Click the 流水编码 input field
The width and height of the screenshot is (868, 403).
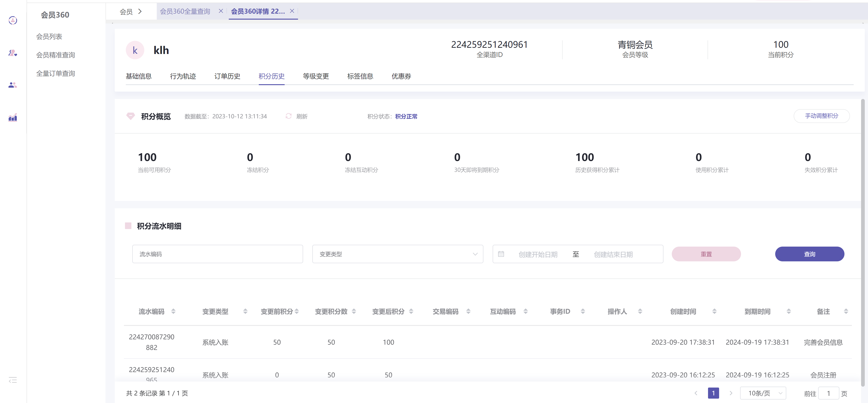[218, 254]
